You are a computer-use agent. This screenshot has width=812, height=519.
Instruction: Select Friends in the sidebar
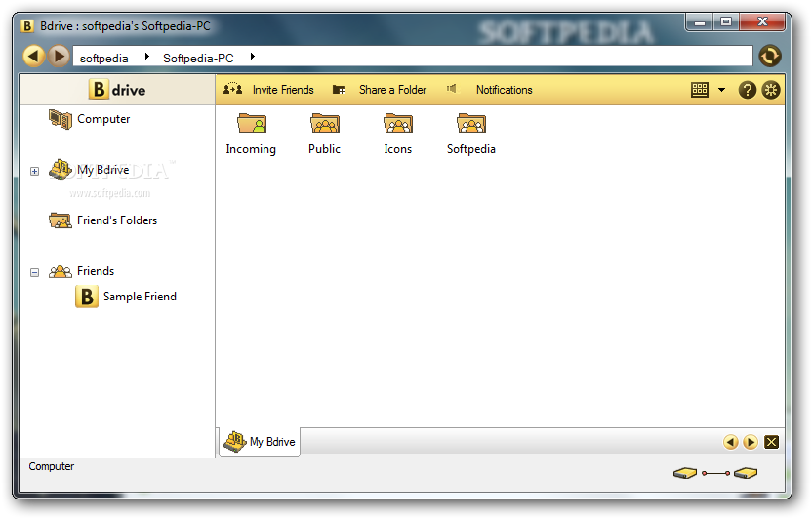pyautogui.click(x=82, y=271)
